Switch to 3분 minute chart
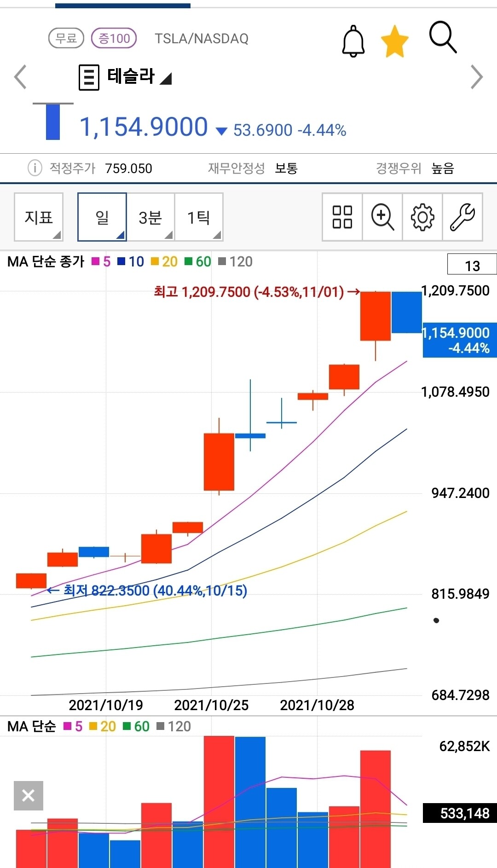 150,217
